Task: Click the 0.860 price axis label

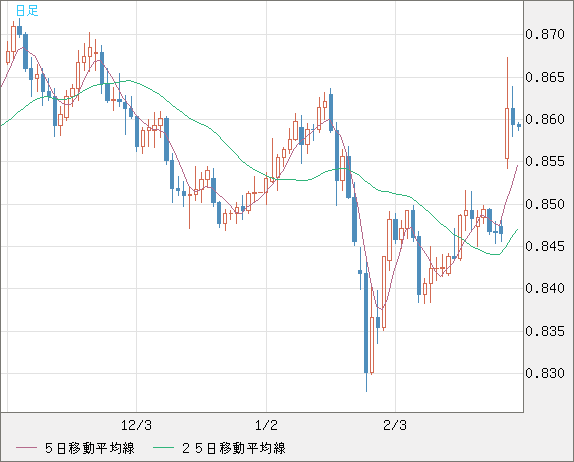Action: click(545, 119)
